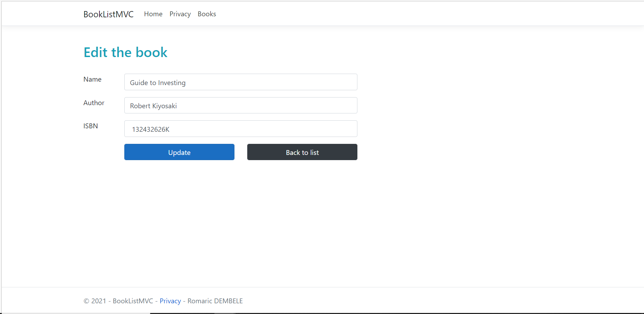
Task: Click the 'Edit the book' heading
Action: point(125,53)
